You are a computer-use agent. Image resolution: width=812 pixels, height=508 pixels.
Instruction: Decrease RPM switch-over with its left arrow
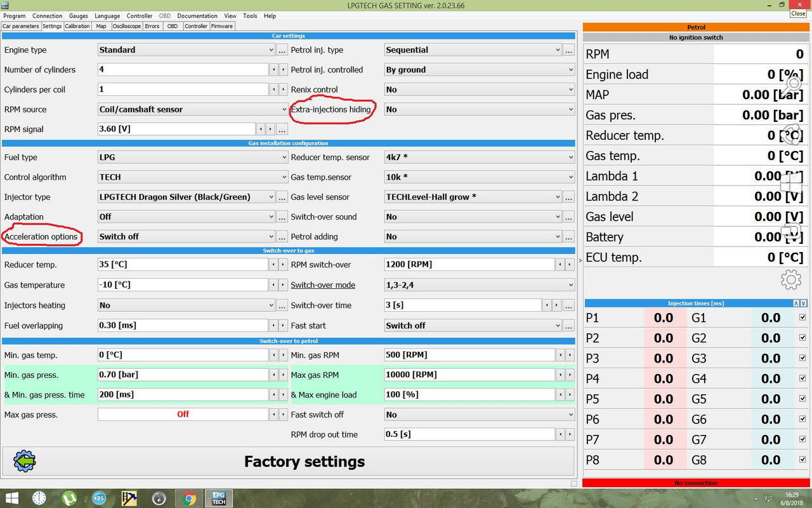click(x=560, y=265)
